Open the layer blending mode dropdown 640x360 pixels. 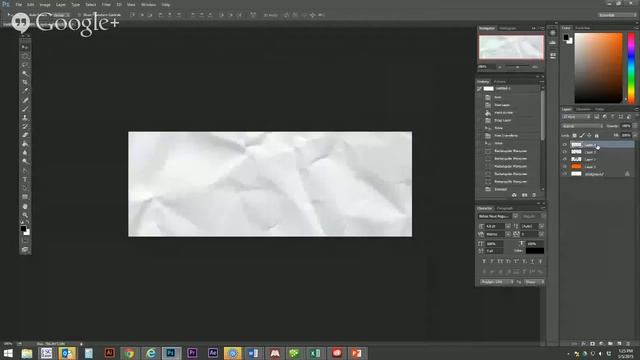582,126
